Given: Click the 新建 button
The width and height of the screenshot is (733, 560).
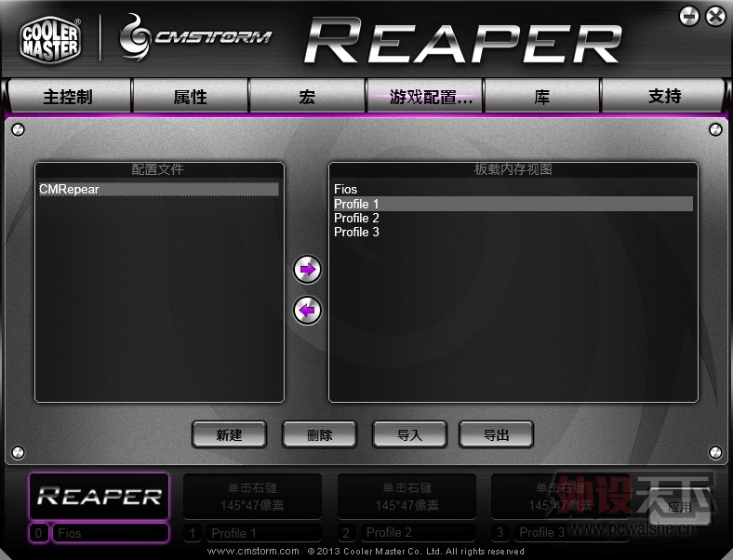Looking at the screenshot, I should tap(229, 434).
